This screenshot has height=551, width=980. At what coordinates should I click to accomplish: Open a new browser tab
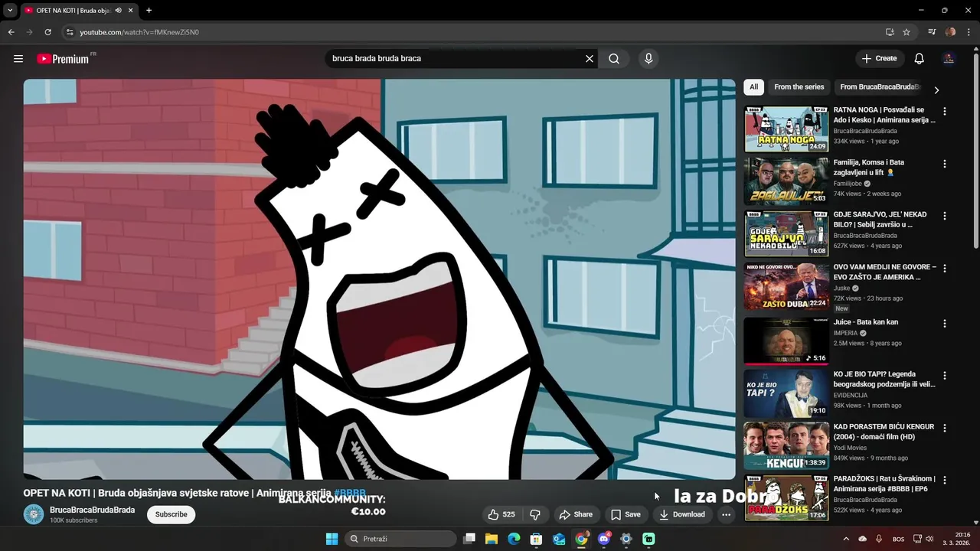[x=149, y=11]
